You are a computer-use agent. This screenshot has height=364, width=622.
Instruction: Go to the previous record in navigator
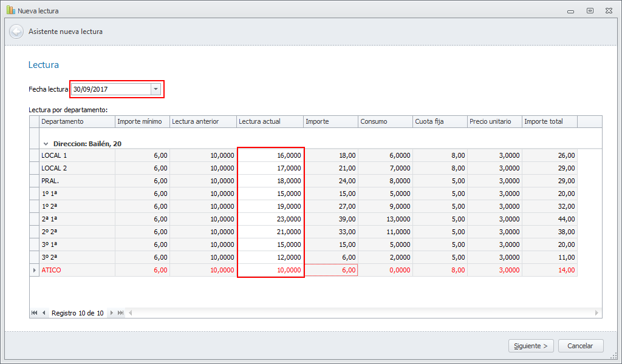point(44,313)
